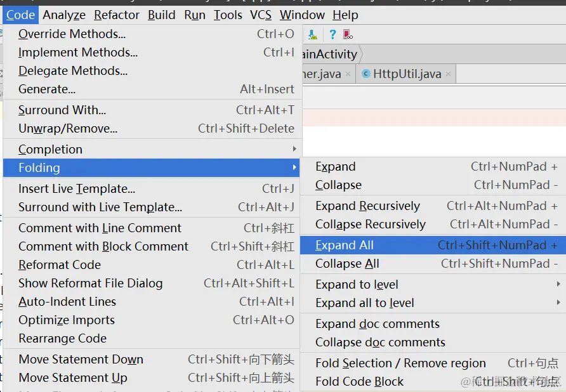Open the Code menu
Viewport: 566px width, 392px height.
tap(20, 15)
